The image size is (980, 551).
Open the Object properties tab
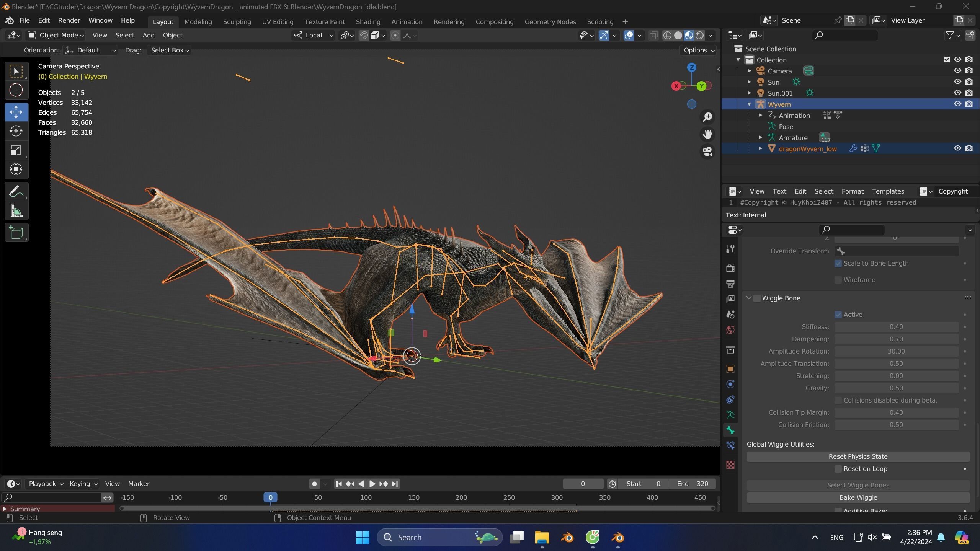click(x=730, y=369)
